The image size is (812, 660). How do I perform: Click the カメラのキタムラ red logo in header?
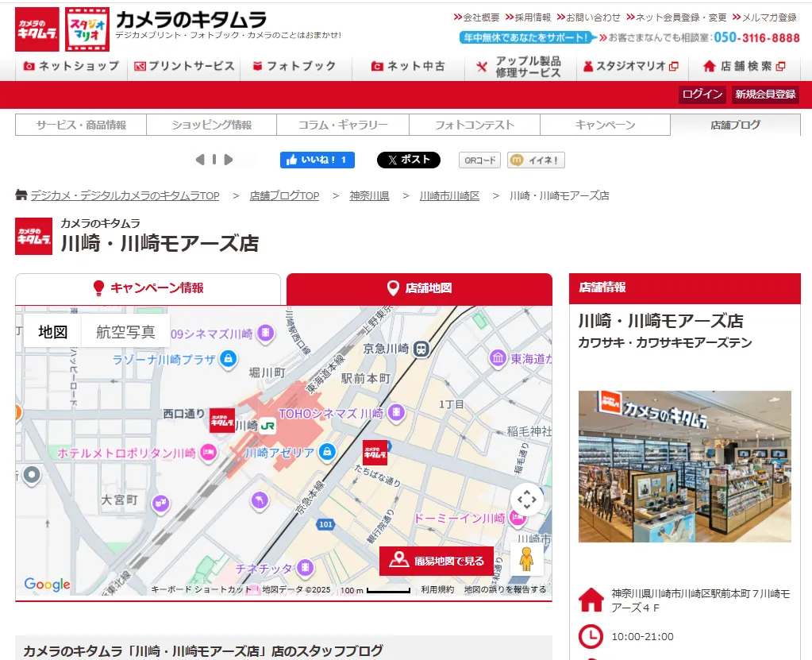[37, 29]
